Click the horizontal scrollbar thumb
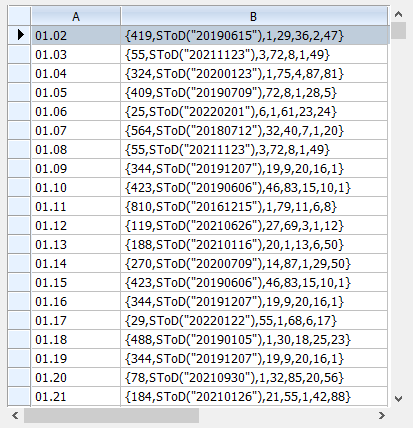413x428 pixels. (111, 415)
